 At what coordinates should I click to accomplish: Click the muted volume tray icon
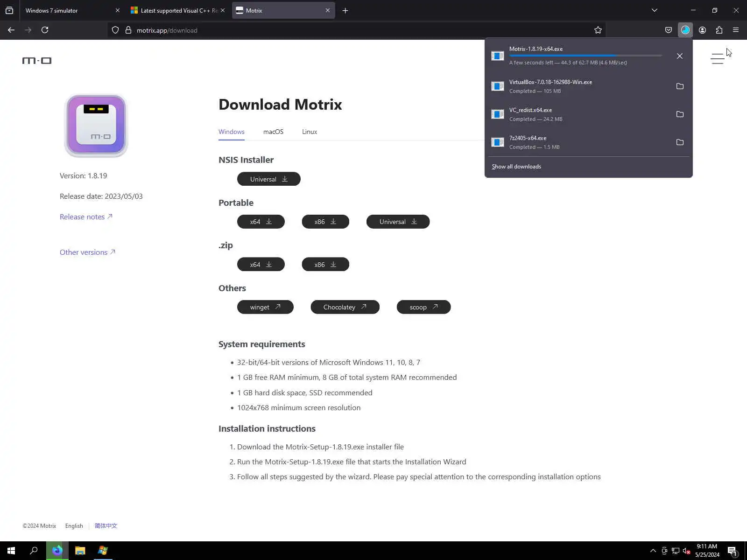coord(687,551)
